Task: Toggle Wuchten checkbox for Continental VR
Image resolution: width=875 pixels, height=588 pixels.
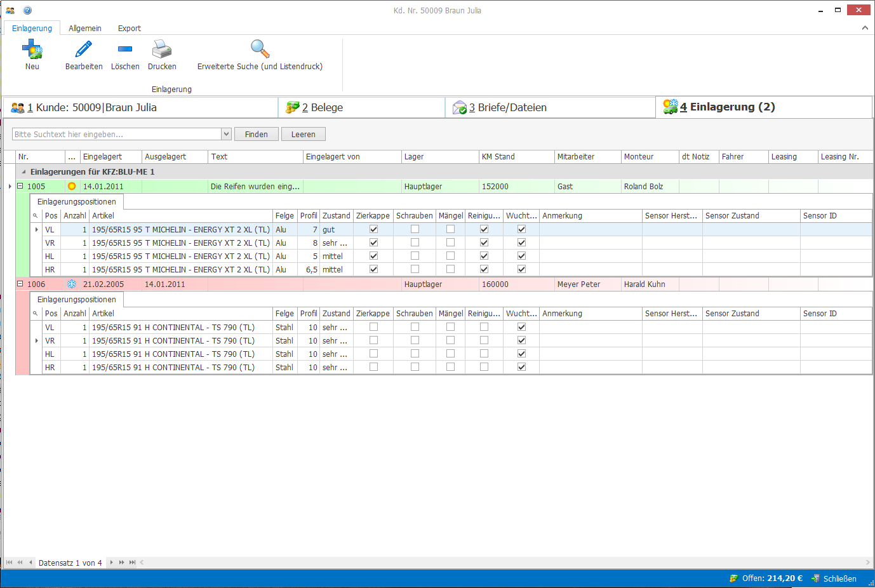Action: click(521, 340)
